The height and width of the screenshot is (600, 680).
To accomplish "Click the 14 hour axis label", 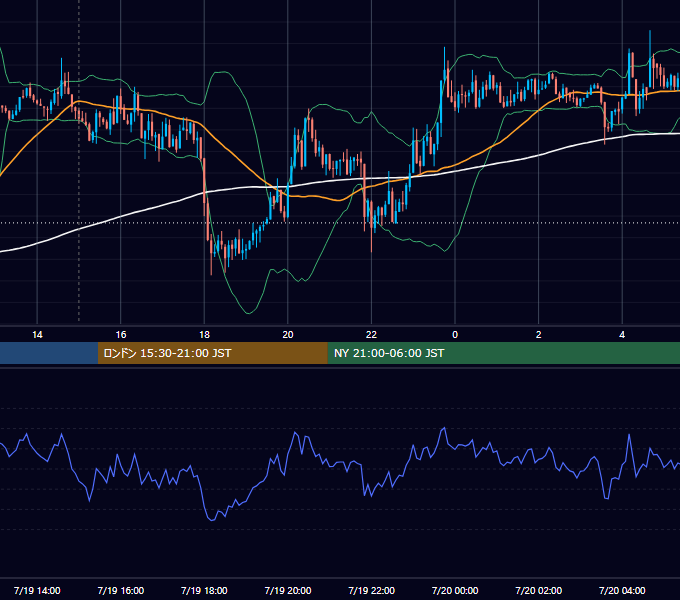I will click(x=37, y=335).
